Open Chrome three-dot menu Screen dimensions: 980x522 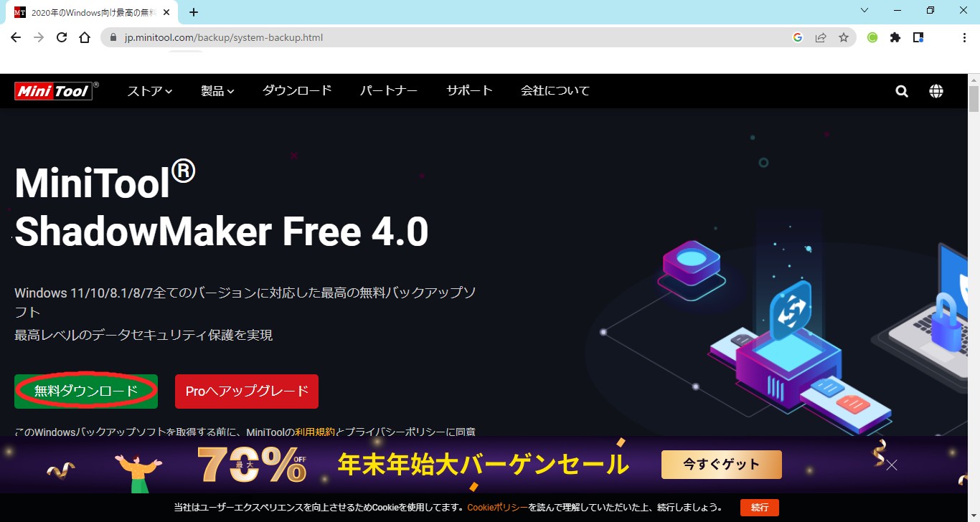click(964, 37)
